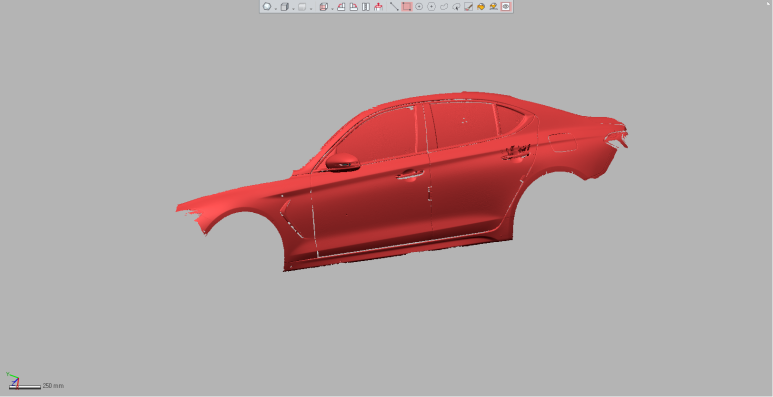
Task: Click the 250 mm scale bar label
Action: 53,386
